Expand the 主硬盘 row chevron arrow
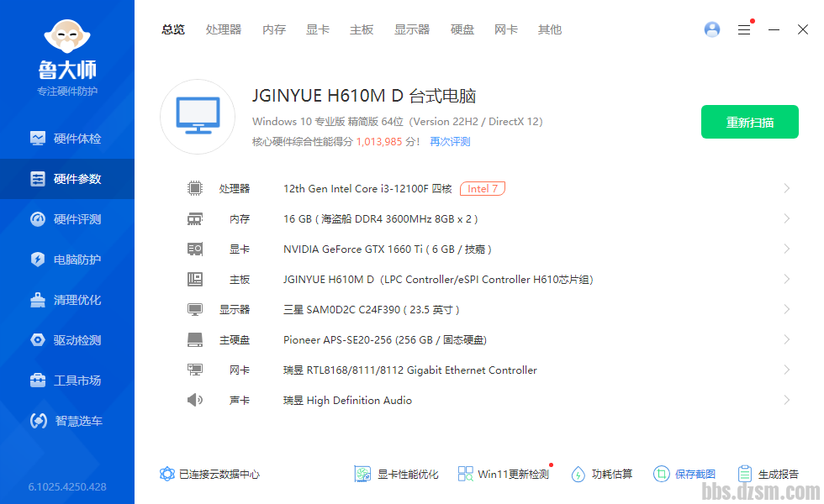The width and height of the screenshot is (824, 504). pyautogui.click(x=786, y=340)
